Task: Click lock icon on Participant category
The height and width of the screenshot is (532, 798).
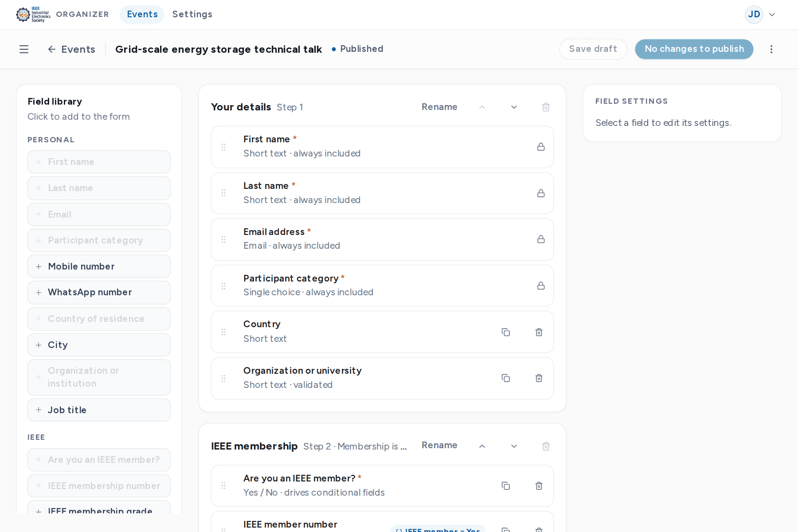Action: [541, 286]
